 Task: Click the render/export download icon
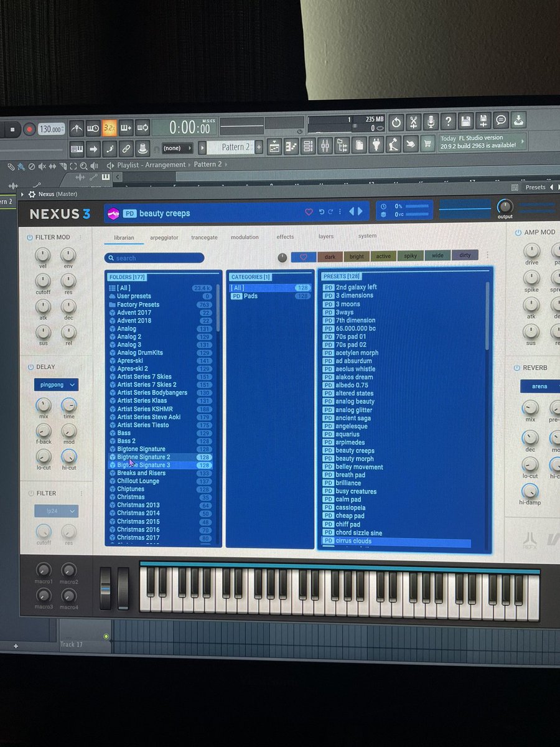tap(519, 120)
